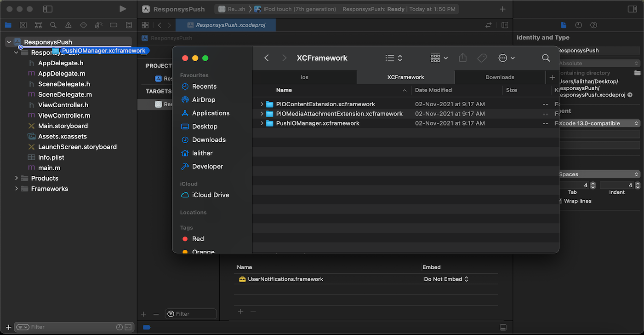The width and height of the screenshot is (644, 335).
Task: Toggle the Xcode inspector panel button
Action: [633, 9]
